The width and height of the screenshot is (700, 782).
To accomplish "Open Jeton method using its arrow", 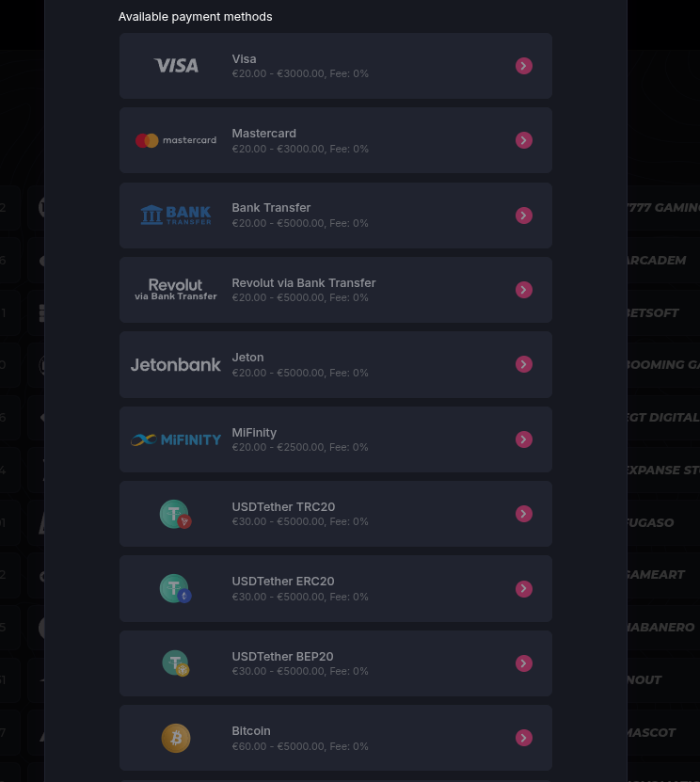I will (524, 364).
